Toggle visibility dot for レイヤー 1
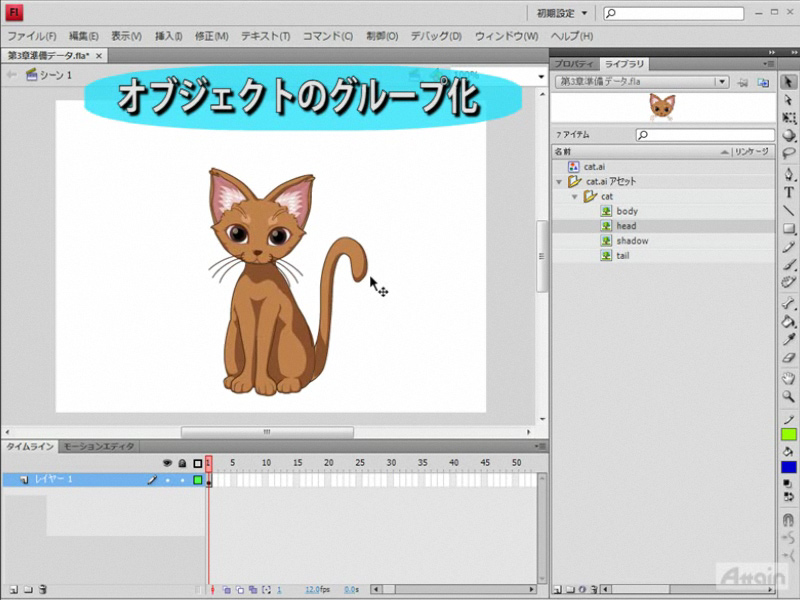The height and width of the screenshot is (600, 800). [167, 480]
